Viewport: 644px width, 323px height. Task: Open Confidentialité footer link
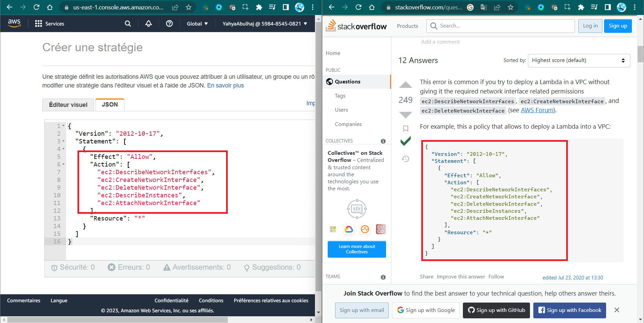[171, 301]
